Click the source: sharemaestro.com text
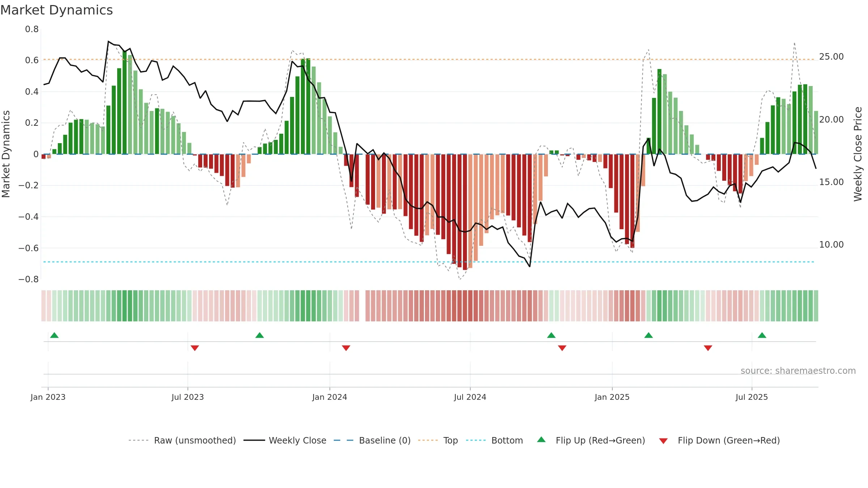 (798, 371)
